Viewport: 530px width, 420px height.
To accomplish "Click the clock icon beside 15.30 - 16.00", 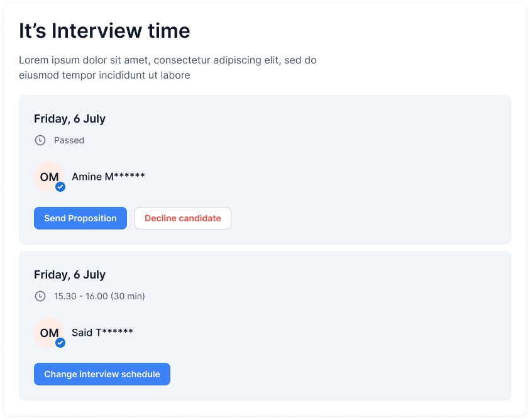I will (x=40, y=296).
